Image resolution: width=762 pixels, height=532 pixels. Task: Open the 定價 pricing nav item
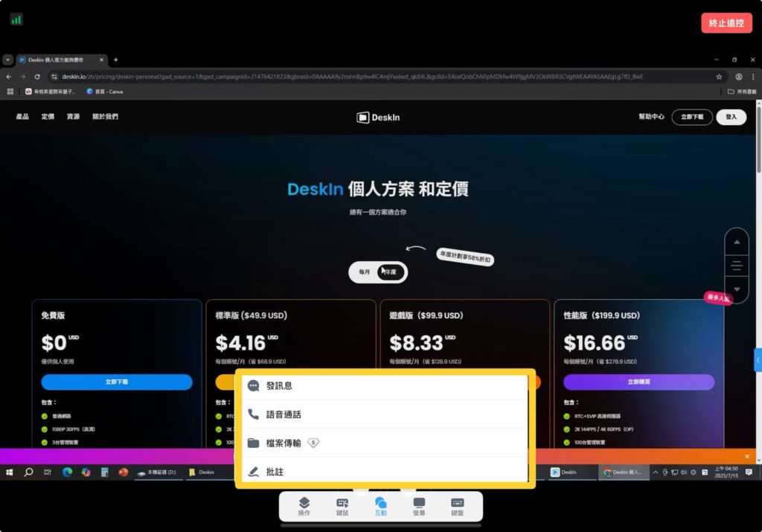point(48,117)
